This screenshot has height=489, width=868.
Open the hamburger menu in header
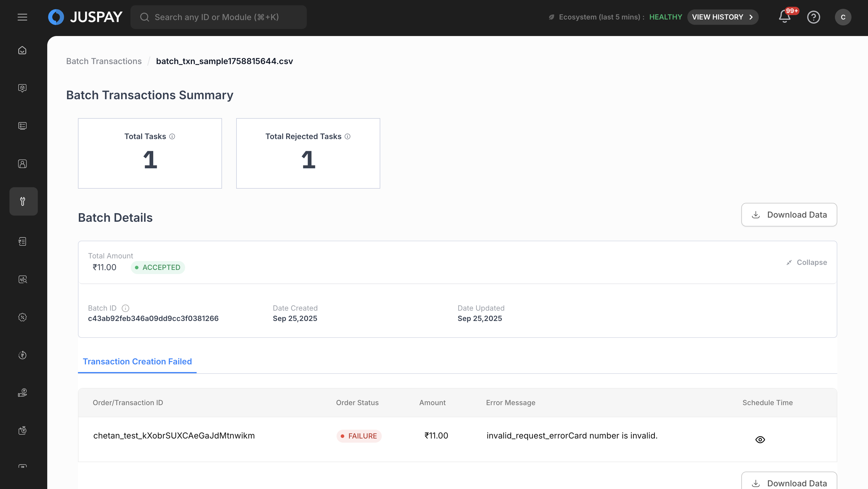pos(22,17)
